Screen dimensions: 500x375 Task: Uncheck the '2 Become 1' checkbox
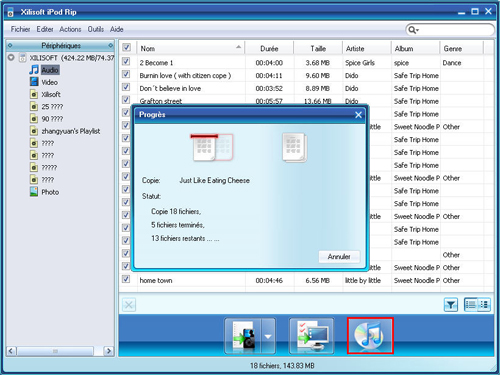[x=126, y=61]
